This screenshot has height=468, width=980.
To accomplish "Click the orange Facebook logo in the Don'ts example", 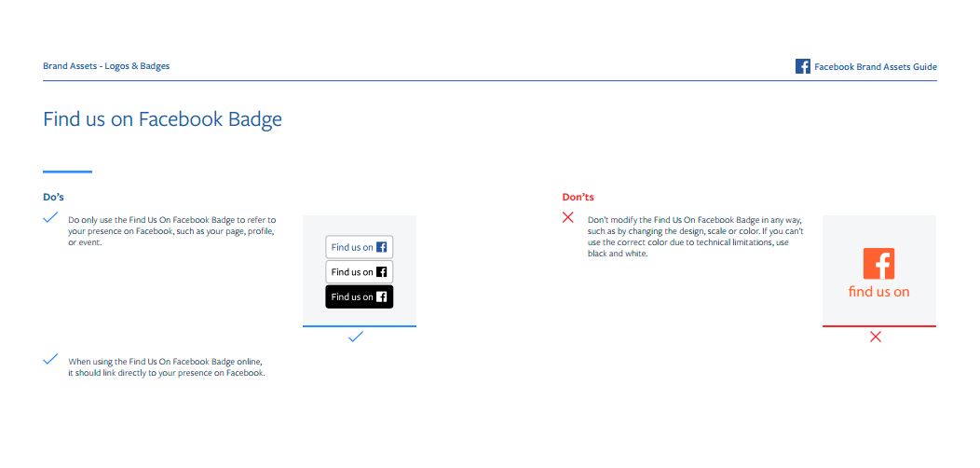I will (878, 264).
